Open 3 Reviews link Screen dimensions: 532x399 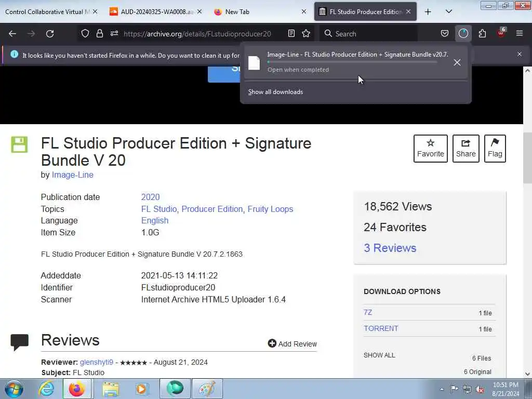click(390, 248)
